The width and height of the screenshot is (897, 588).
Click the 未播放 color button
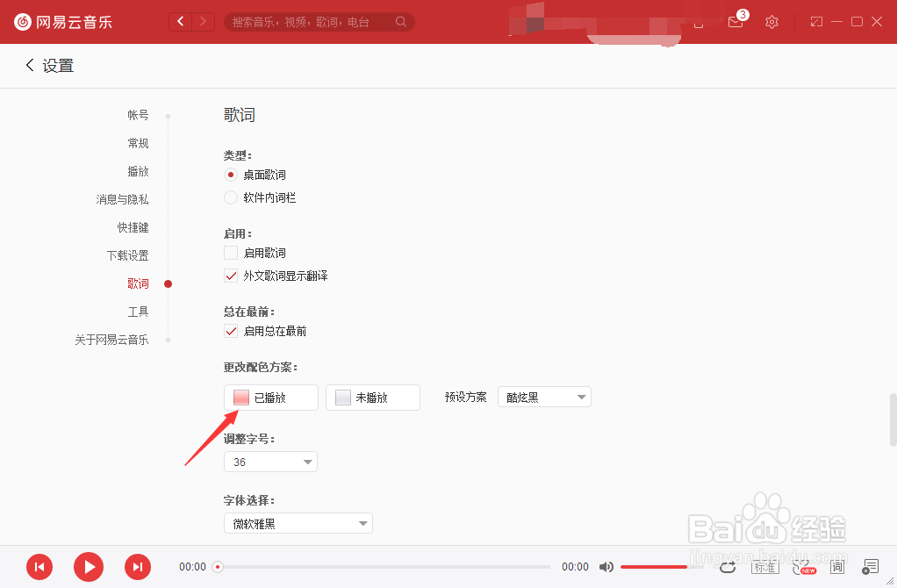click(x=372, y=397)
